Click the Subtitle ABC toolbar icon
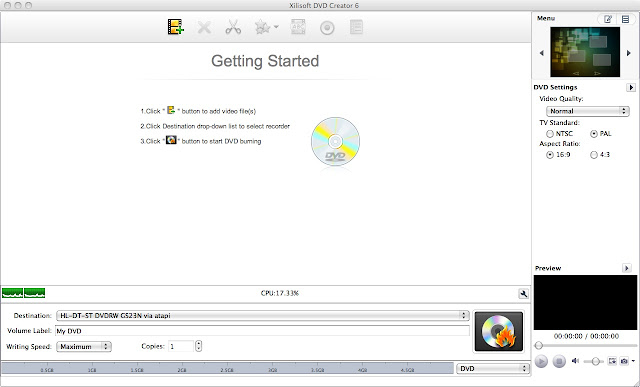Viewport: 640px width, 387px height. pyautogui.click(x=298, y=27)
